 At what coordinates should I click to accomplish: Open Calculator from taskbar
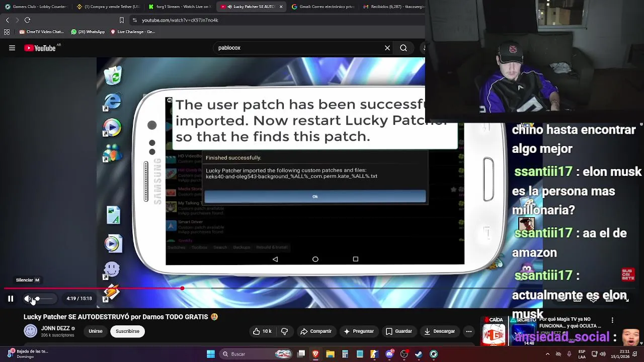345,354
